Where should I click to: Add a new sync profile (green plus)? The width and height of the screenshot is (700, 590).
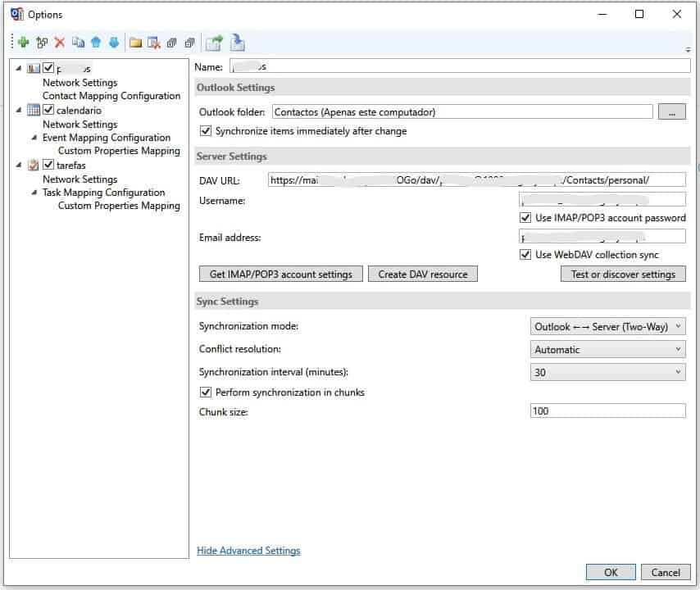23,43
